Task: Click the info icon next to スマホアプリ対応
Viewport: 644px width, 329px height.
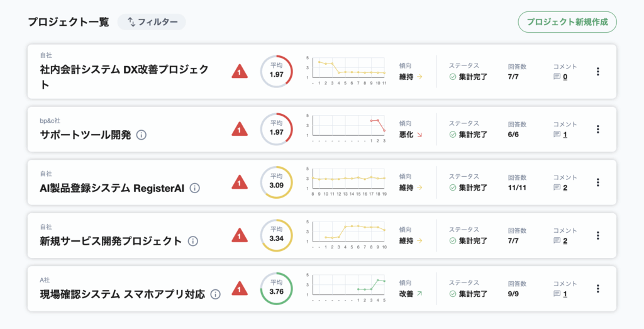Action: [216, 294]
